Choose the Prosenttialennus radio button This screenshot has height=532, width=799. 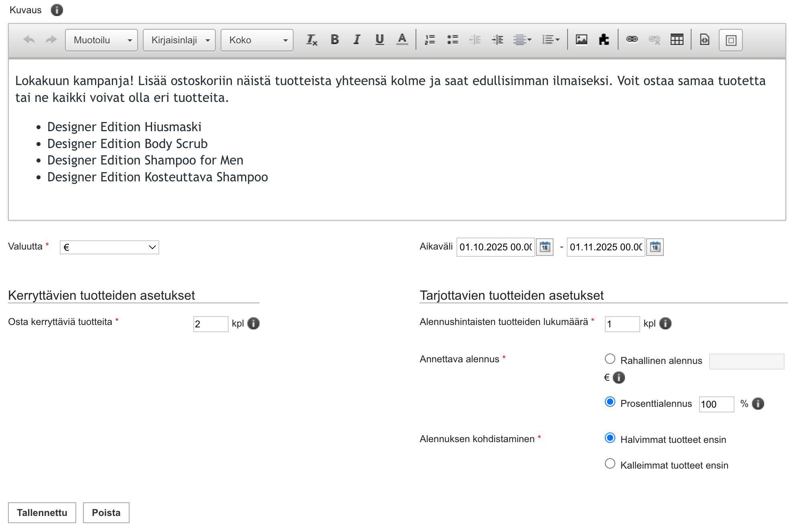pyautogui.click(x=610, y=402)
